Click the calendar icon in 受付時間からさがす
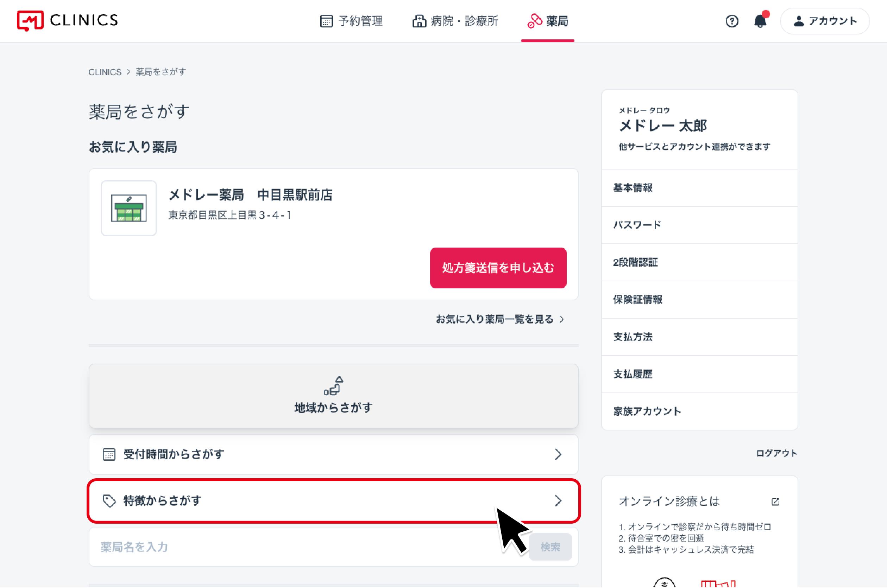 (x=109, y=454)
